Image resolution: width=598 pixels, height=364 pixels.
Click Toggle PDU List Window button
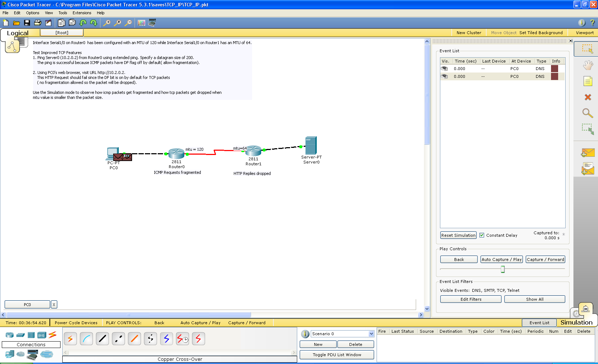337,355
